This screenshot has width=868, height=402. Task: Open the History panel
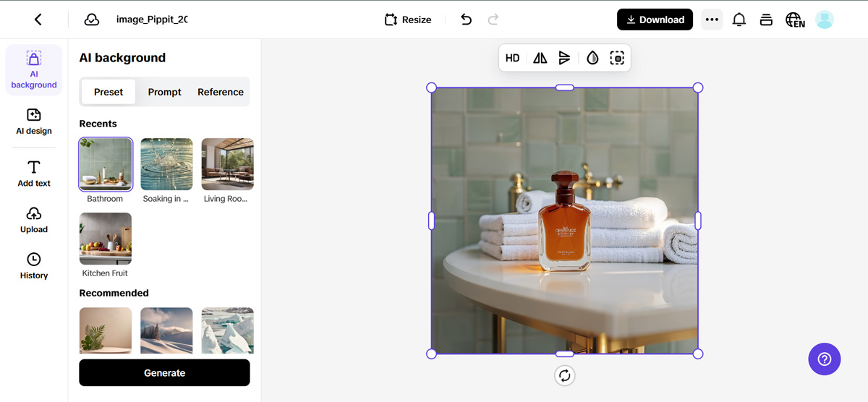pyautogui.click(x=34, y=266)
